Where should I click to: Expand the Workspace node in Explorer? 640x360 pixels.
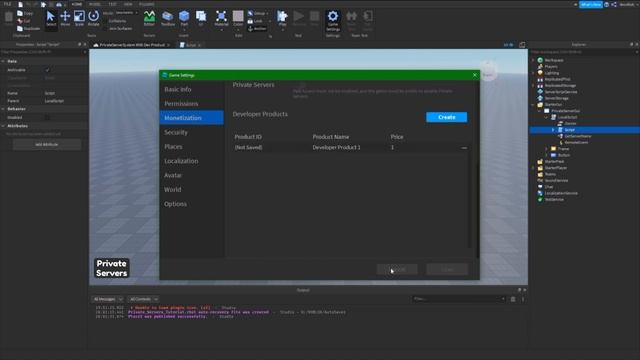533,60
